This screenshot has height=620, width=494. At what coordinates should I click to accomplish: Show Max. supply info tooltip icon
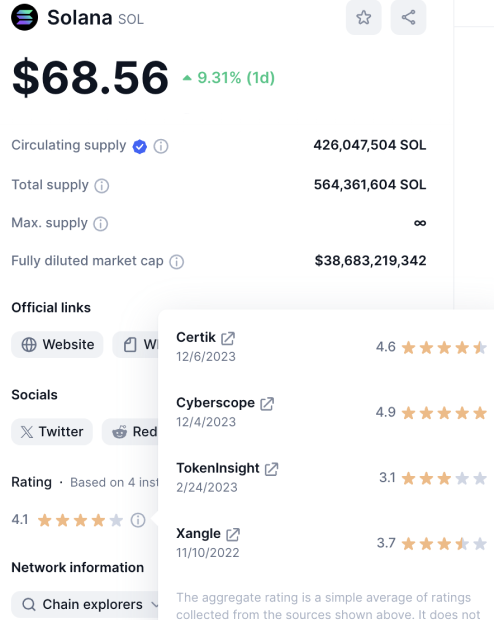pos(100,224)
